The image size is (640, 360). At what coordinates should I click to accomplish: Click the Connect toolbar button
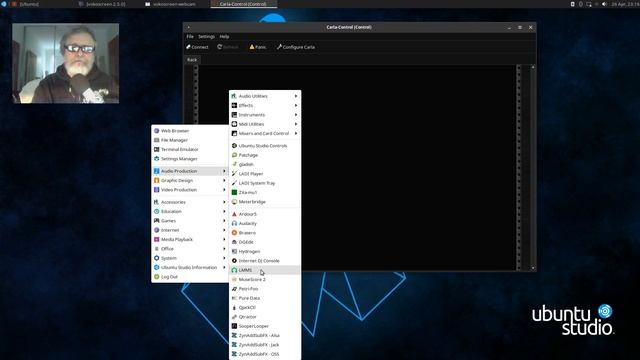click(x=197, y=47)
